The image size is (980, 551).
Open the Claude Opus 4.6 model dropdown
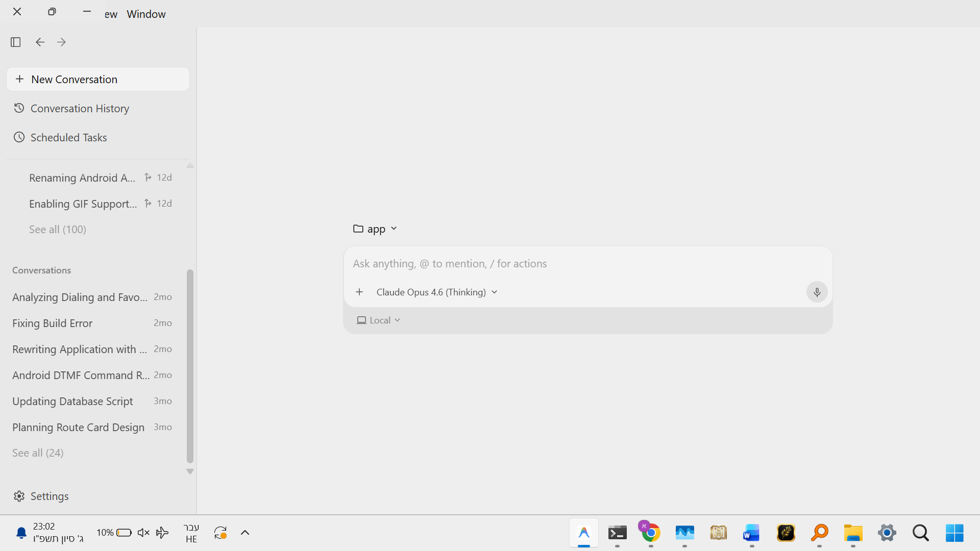[437, 292]
